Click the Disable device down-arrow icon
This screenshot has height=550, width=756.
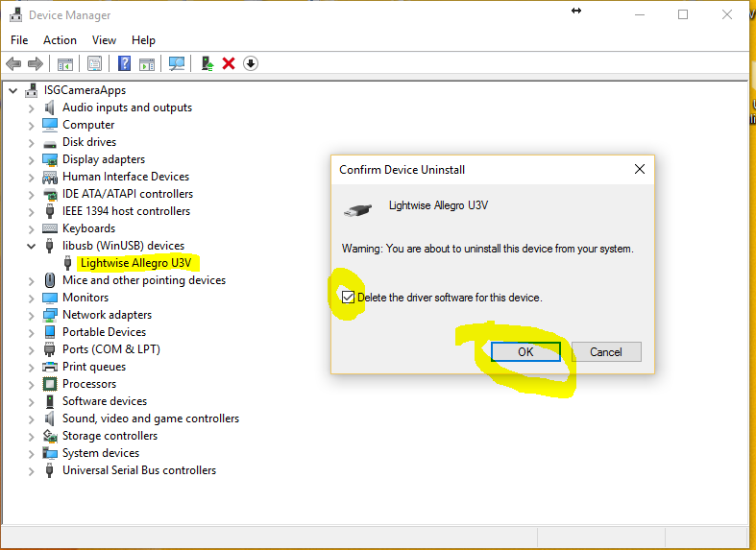[251, 63]
